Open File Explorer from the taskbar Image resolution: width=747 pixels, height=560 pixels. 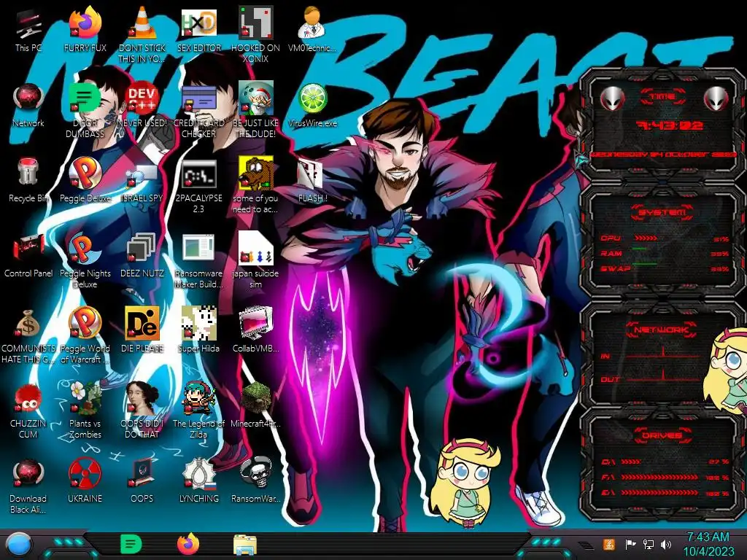coord(245,545)
